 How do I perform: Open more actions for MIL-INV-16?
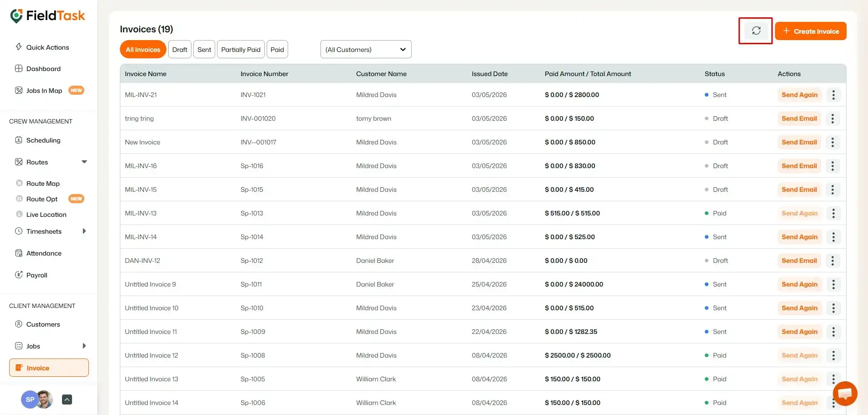832,166
